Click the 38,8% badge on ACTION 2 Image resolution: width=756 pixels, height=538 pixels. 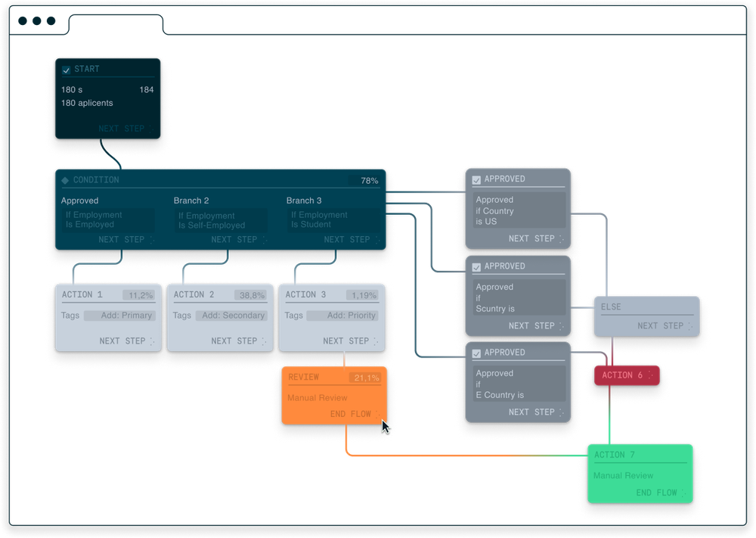(x=251, y=295)
